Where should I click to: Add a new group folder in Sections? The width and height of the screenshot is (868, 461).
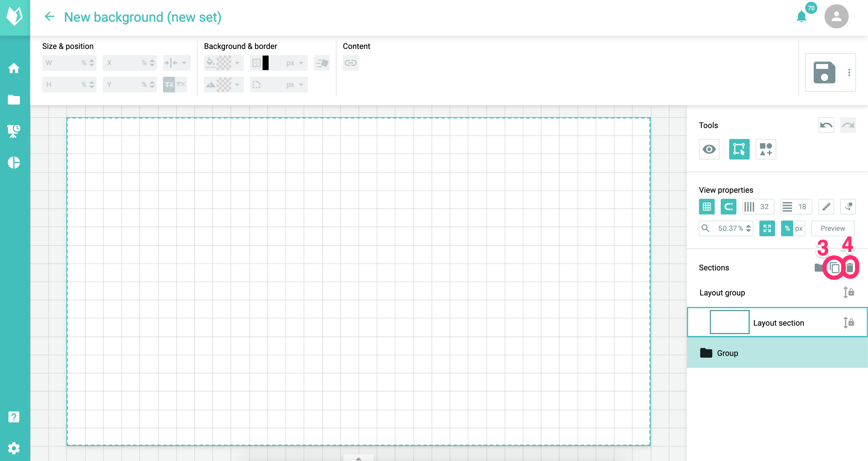[819, 267]
